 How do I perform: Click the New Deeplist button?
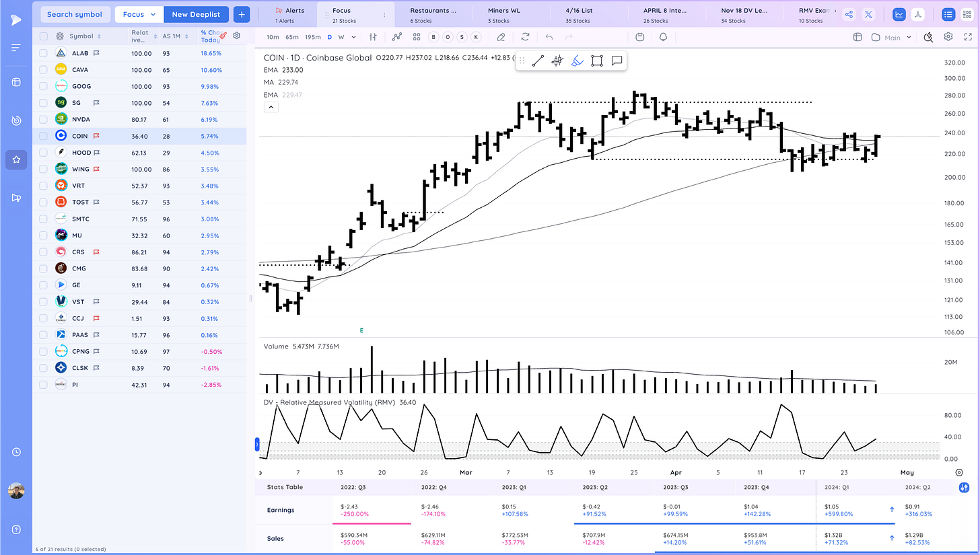pos(196,14)
